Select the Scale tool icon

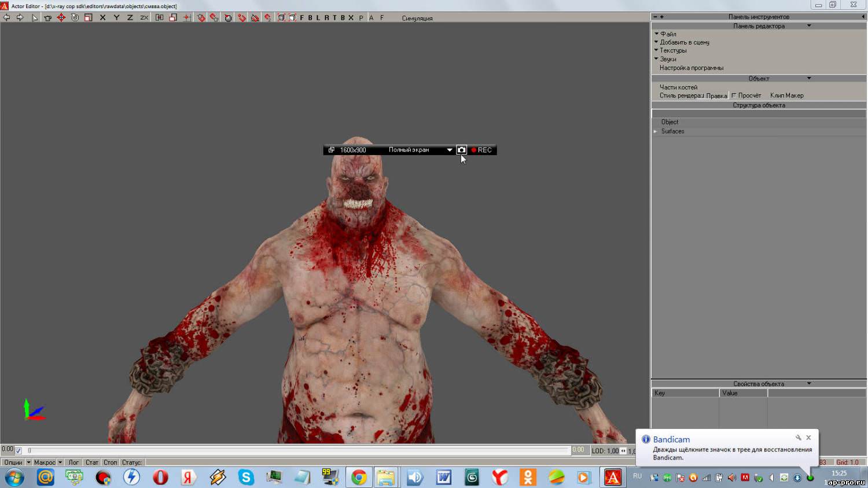pyautogui.click(x=89, y=18)
